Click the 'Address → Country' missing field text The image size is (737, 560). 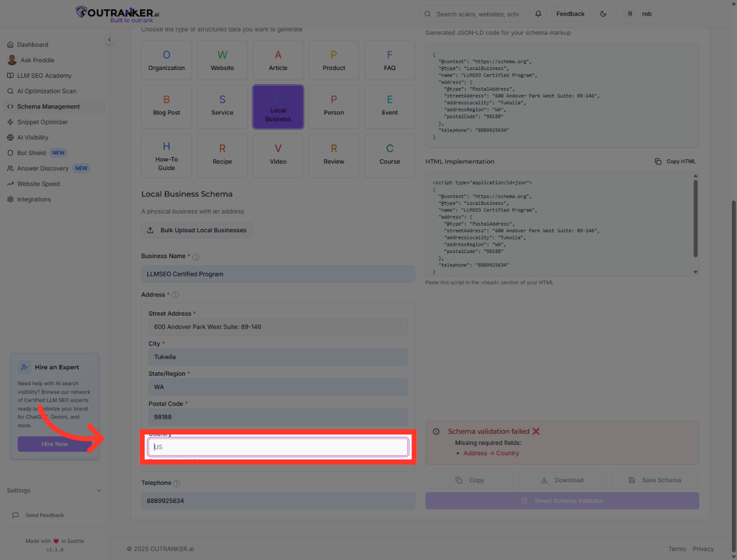click(x=491, y=453)
